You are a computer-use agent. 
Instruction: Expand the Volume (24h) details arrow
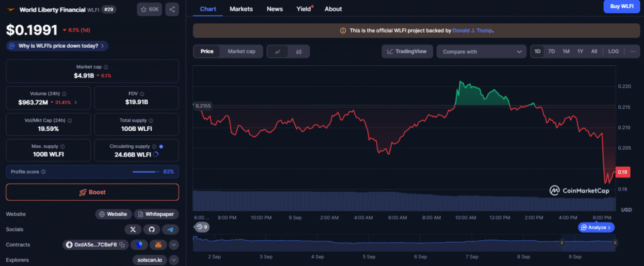click(x=75, y=103)
